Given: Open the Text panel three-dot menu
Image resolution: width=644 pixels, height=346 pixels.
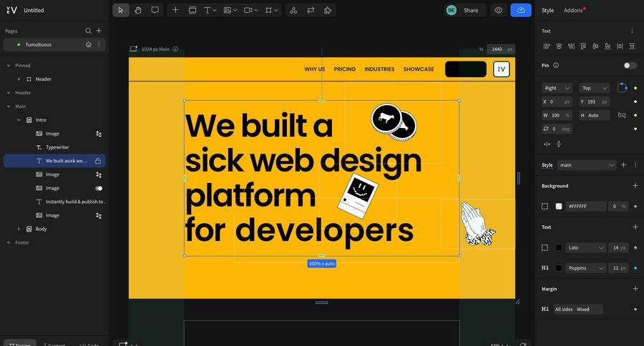Looking at the screenshot, I should (x=632, y=31).
